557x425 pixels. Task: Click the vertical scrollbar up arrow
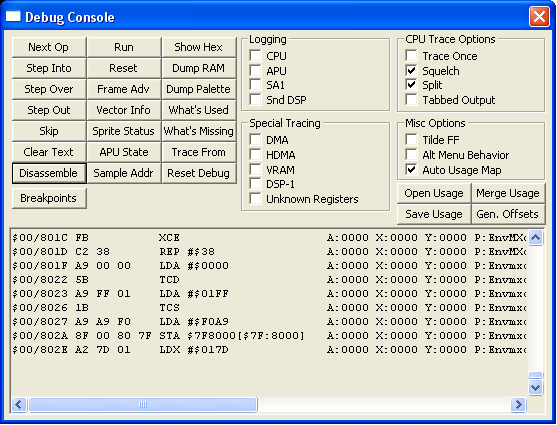point(535,237)
